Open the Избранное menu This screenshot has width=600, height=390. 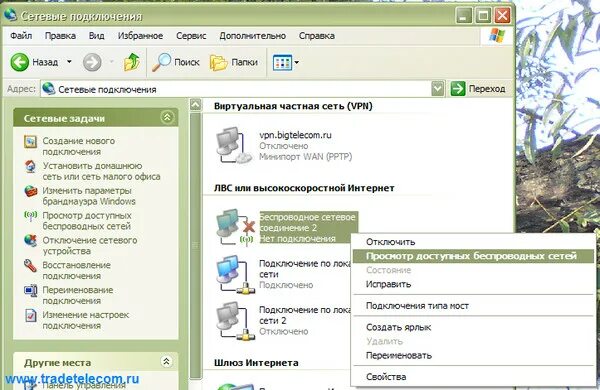pyautogui.click(x=140, y=36)
